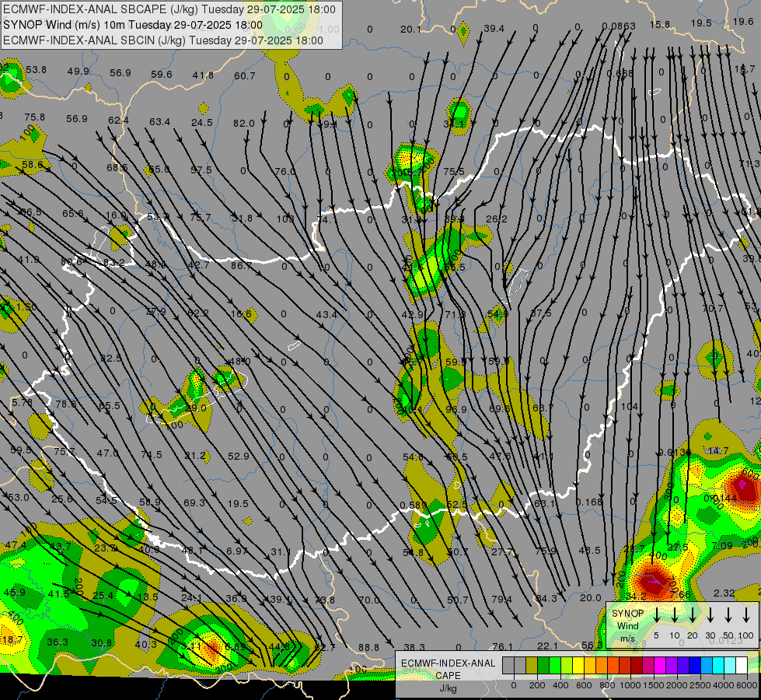Viewport: 761px width, 700px height.
Task: Pick the dark green swatch right after 200
Action: [x=543, y=665]
